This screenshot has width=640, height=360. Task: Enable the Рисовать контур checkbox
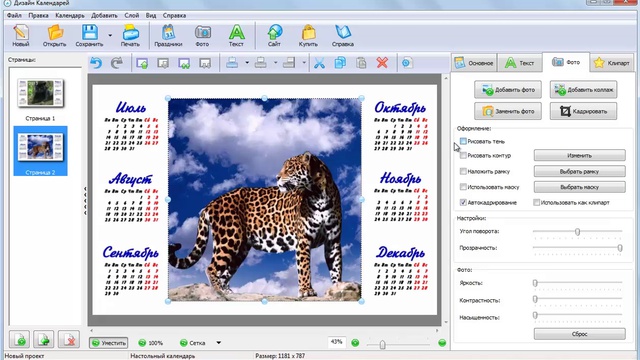(x=463, y=156)
